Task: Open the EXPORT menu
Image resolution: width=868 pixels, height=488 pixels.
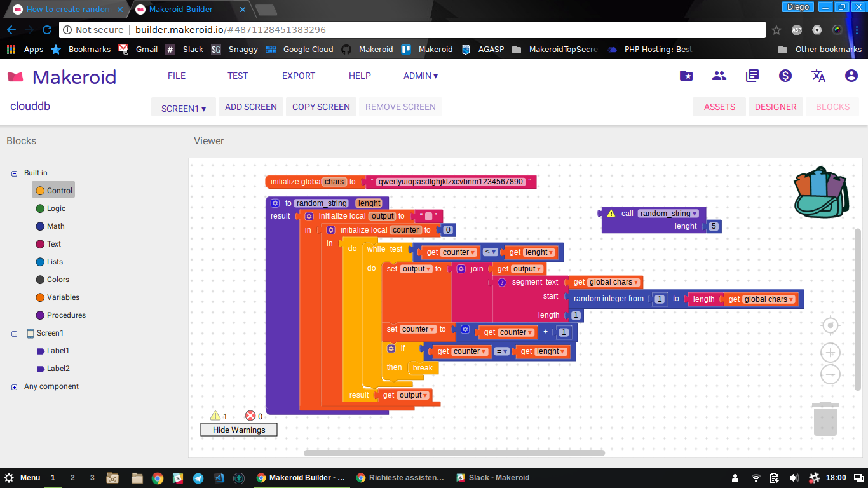Action: coord(299,76)
